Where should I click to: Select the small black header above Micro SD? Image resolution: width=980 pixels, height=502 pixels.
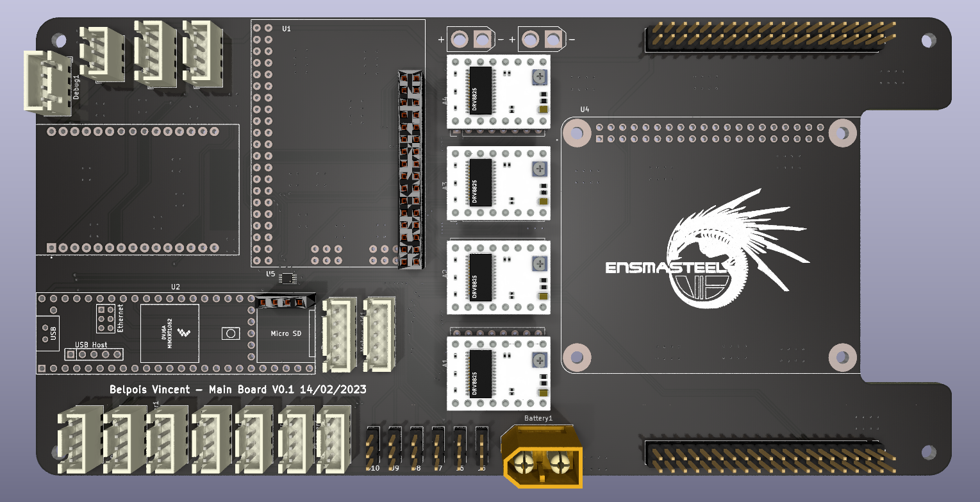[285, 301]
